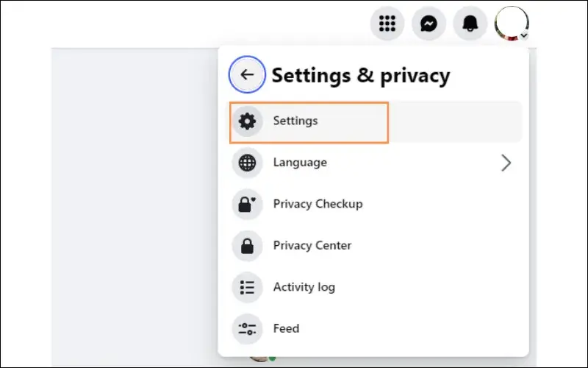
Task: Click the sliders icon beside Feed
Action: 247,329
